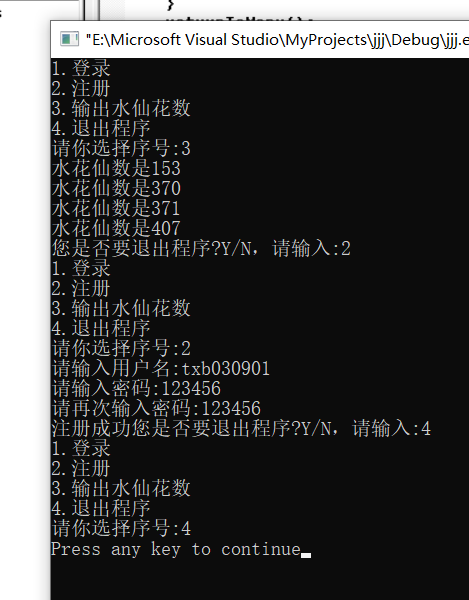This screenshot has width=469, height=600.
Task: Select the output line 水花仙数是370
Action: coord(116,188)
